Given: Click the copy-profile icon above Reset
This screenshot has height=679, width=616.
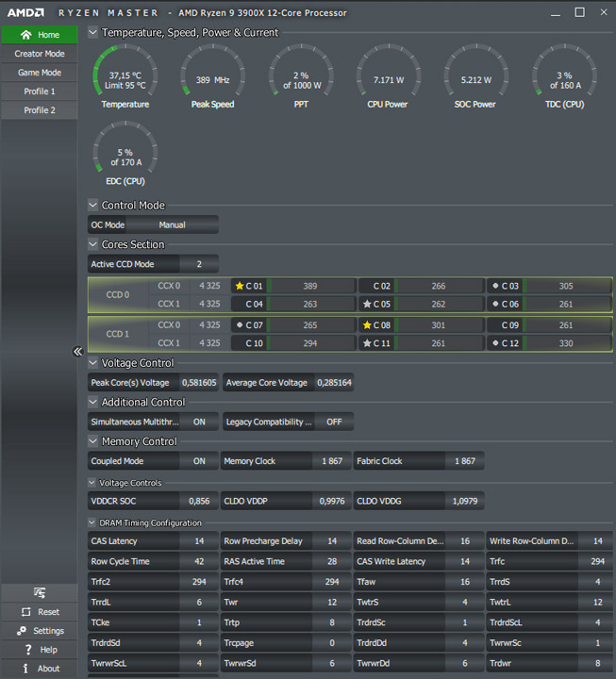Looking at the screenshot, I should (x=40, y=592).
